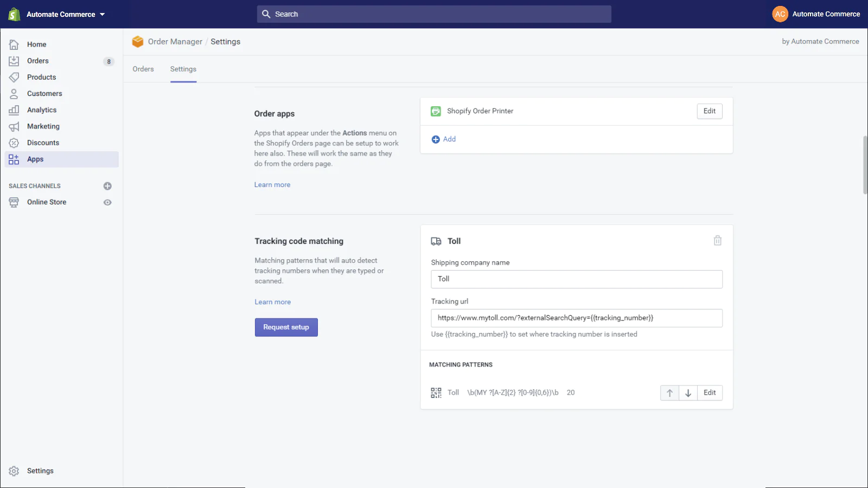
Task: Click the Request setup button
Action: coord(286,327)
